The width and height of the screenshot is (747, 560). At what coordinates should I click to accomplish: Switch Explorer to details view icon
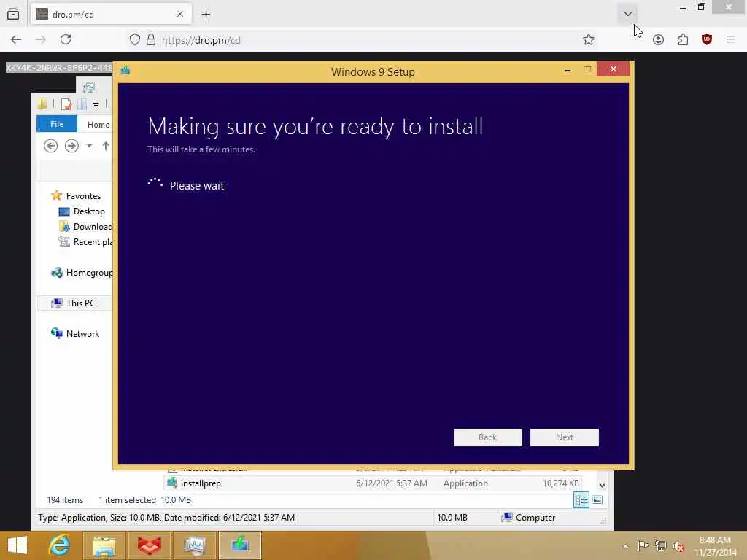click(x=581, y=500)
